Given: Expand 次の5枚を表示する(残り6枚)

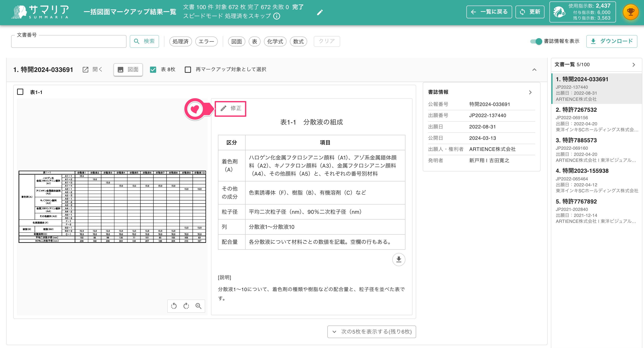Looking at the screenshot, I should click(371, 332).
